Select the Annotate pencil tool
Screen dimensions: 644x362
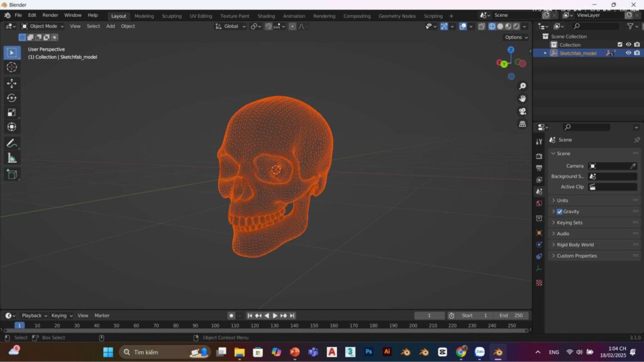(x=11, y=143)
